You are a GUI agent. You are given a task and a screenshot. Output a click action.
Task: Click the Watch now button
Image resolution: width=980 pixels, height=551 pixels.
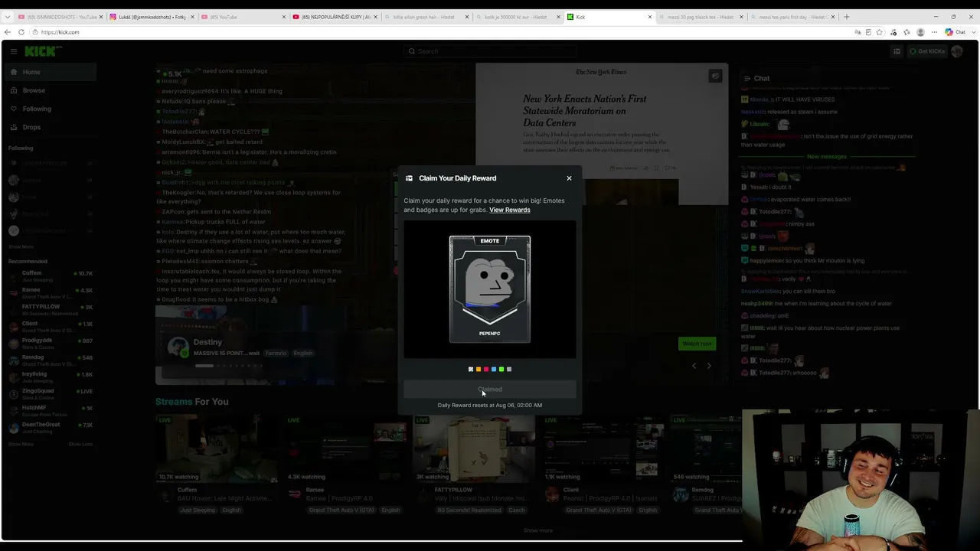click(697, 344)
